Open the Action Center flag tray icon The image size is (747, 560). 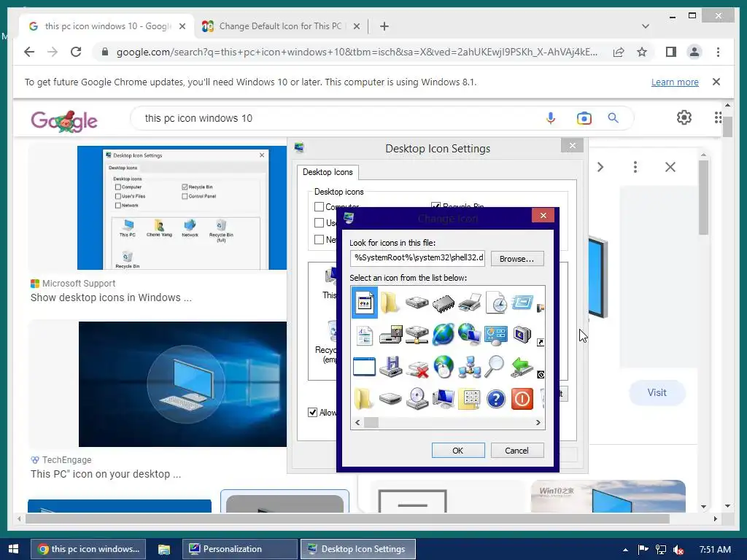pyautogui.click(x=643, y=550)
